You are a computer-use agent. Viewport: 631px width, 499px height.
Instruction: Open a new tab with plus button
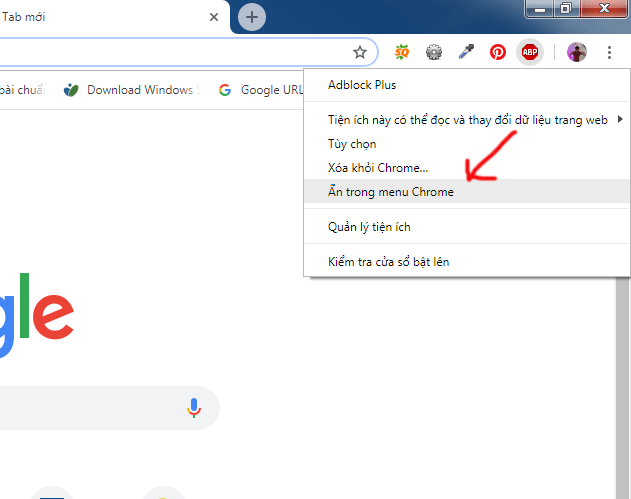pos(252,17)
